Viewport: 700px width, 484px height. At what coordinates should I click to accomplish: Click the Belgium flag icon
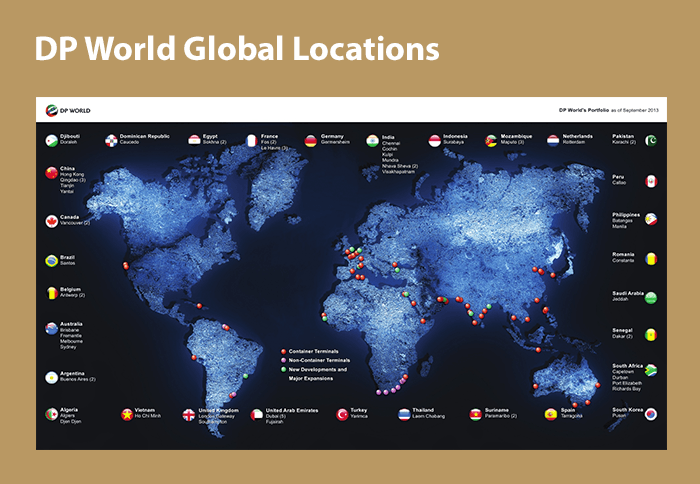[x=52, y=293]
